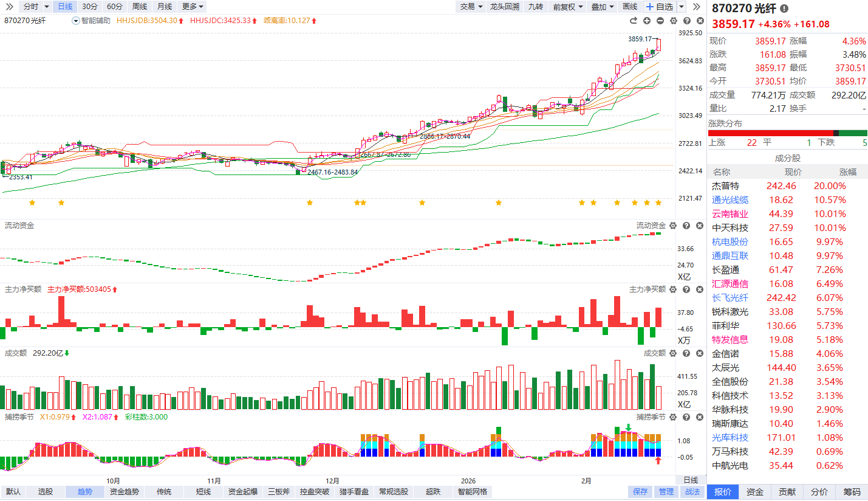Click the share icon above the price chart
Screen dimensions: 868x501
pos(633,21)
